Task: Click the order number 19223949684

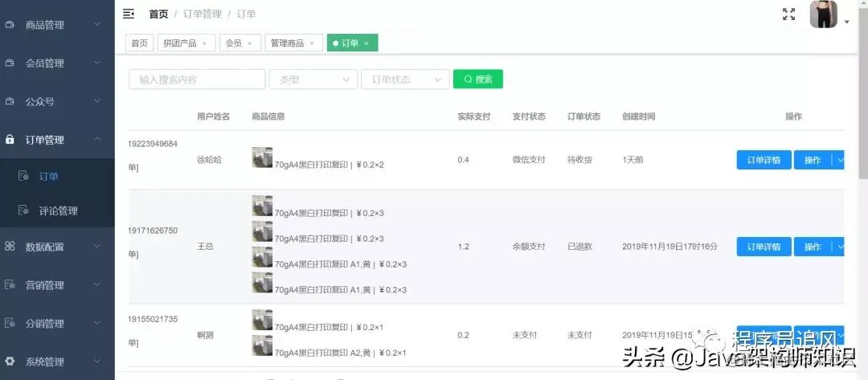Action: pyautogui.click(x=154, y=144)
